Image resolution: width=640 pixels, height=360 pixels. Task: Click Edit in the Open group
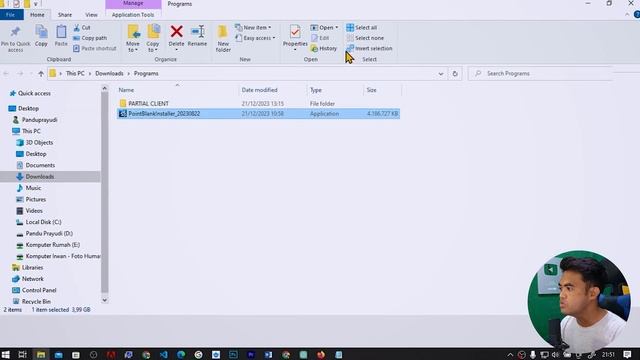point(320,38)
